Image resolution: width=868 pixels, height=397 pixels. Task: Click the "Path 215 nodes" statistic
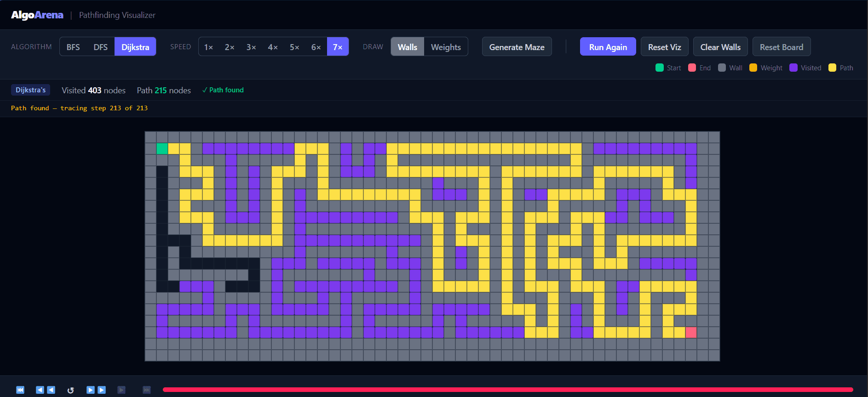pos(164,91)
